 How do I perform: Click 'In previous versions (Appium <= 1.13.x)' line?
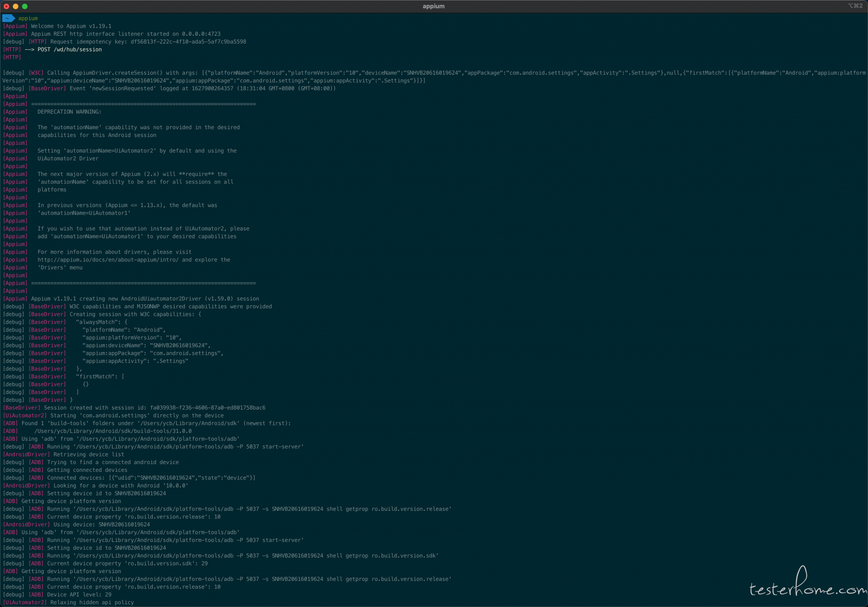(127, 205)
